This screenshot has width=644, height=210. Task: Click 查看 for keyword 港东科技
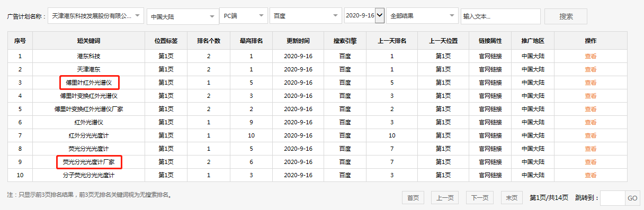(591, 56)
